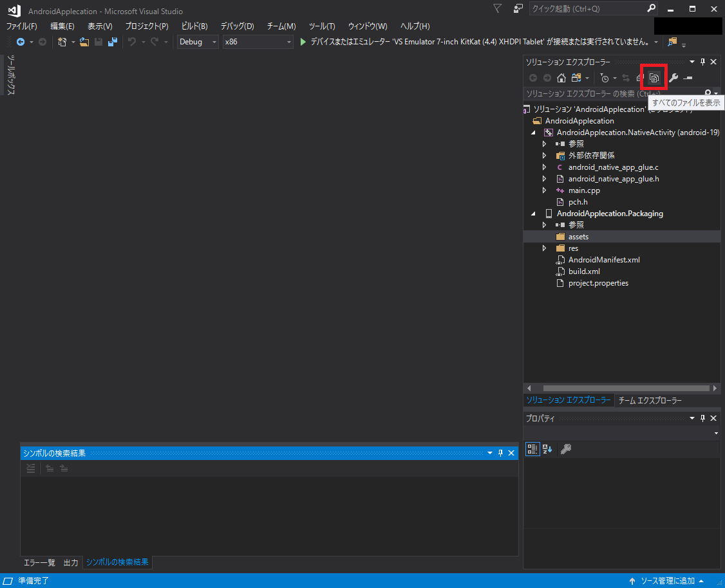Toggle Alphabetical sort in Properties panel
This screenshot has width=725, height=588.
click(547, 449)
